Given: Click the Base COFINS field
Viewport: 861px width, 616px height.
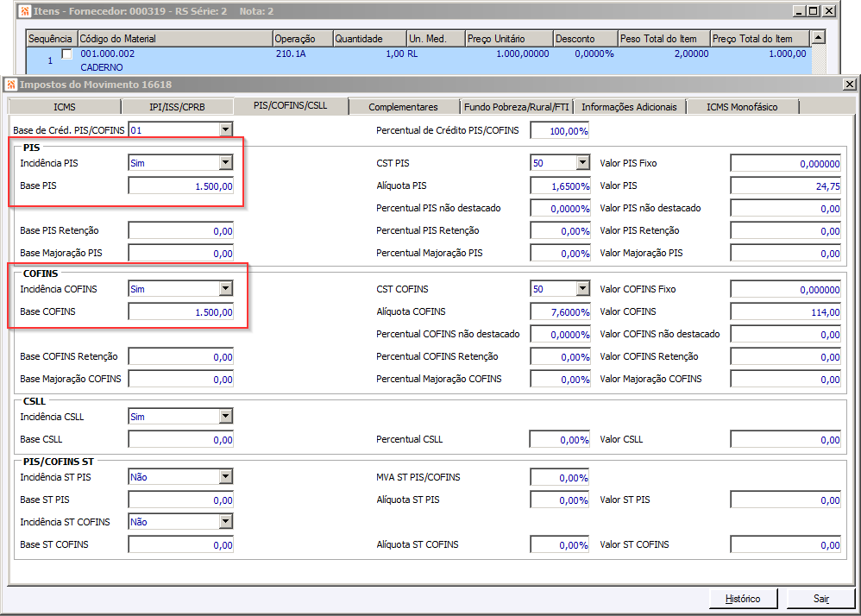Looking at the screenshot, I should [180, 311].
